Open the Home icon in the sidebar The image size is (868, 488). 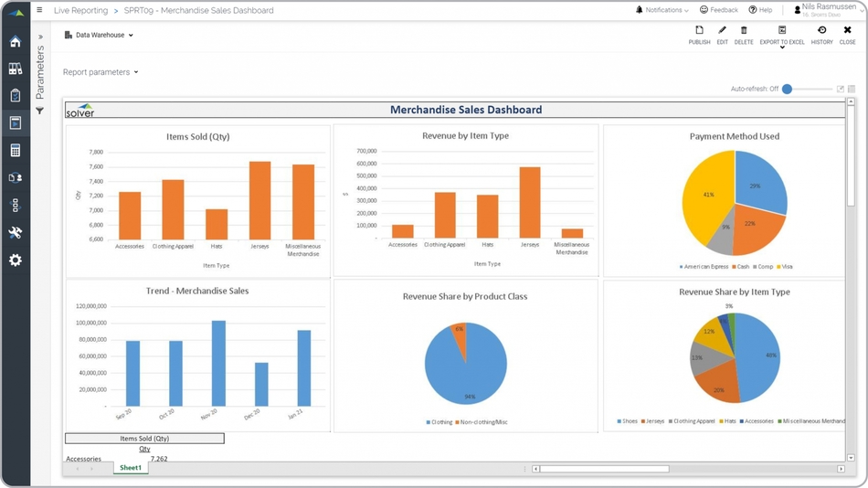(x=16, y=42)
